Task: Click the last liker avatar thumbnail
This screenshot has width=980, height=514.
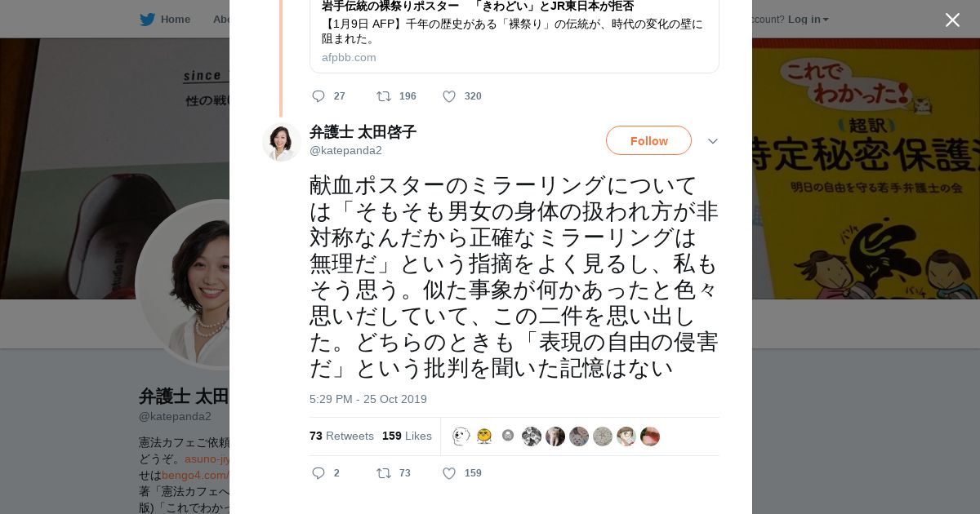Action: point(650,436)
